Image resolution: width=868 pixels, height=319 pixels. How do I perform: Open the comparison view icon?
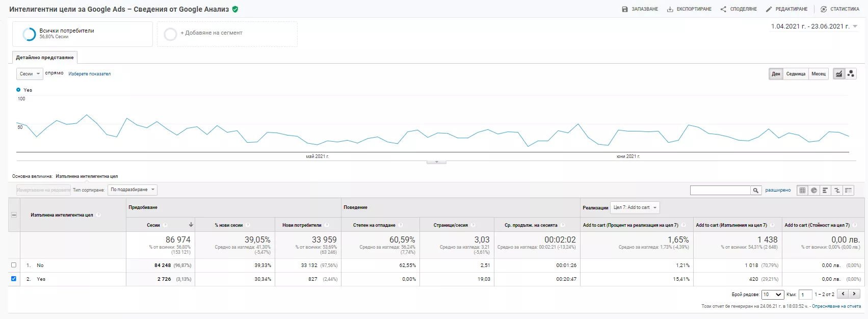(837, 190)
